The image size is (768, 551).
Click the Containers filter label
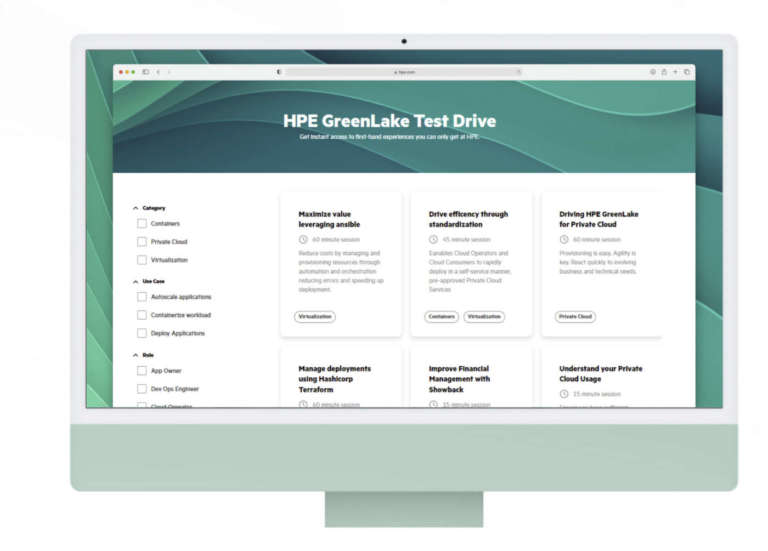pyautogui.click(x=165, y=223)
